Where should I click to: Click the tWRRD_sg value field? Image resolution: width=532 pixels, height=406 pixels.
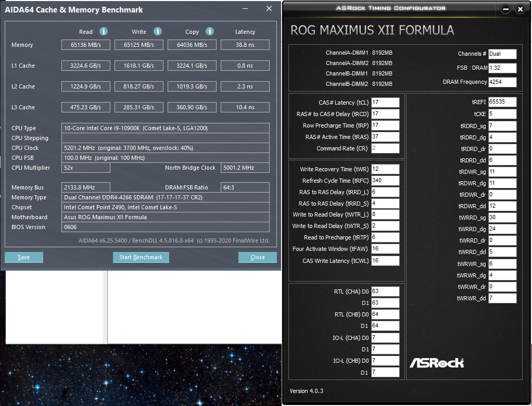coord(502,218)
